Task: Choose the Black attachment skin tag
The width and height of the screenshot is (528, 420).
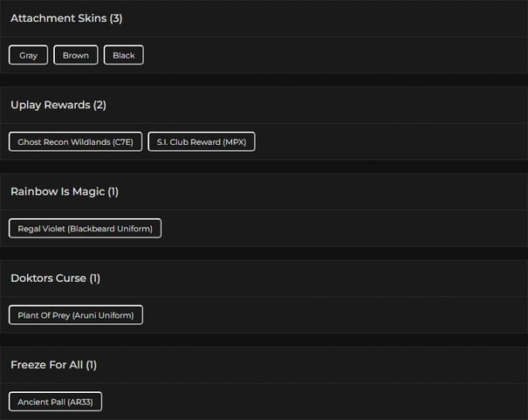Action: [124, 55]
